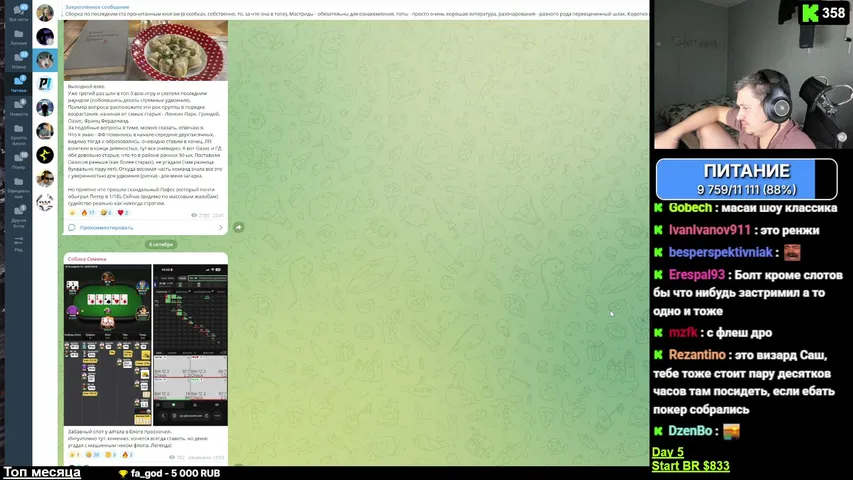Click the heart reaction with 2
Image resolution: width=853 pixels, height=480 pixels.
(x=123, y=213)
